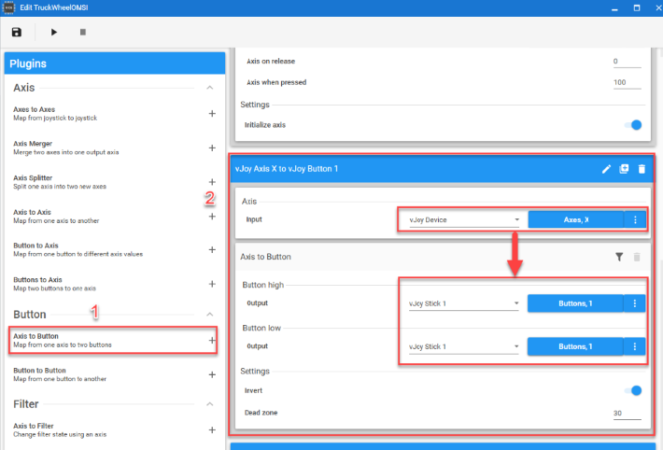Duplicate the vJoy Axis X mapping

click(x=624, y=169)
